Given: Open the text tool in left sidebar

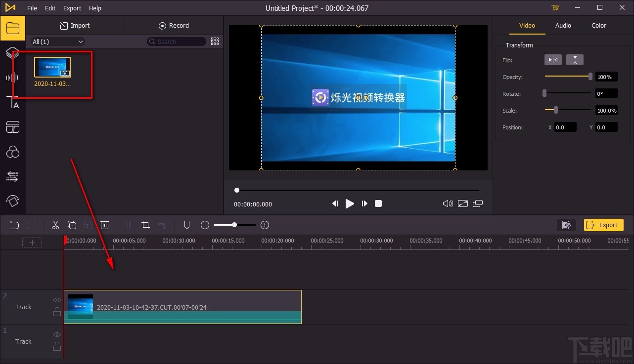Looking at the screenshot, I should tap(13, 102).
